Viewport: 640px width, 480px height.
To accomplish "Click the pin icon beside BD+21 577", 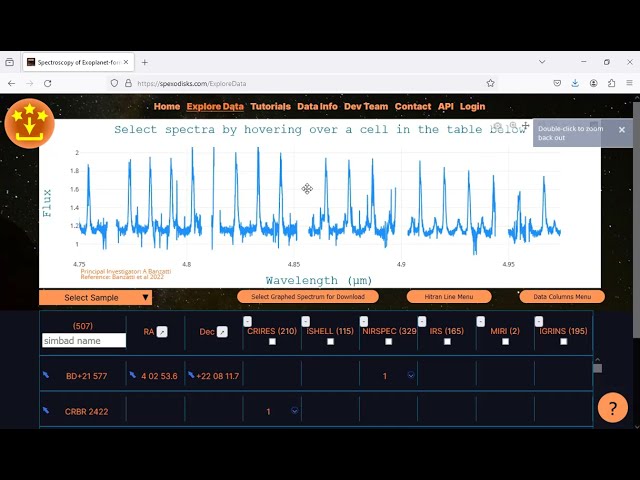I will click(46, 375).
